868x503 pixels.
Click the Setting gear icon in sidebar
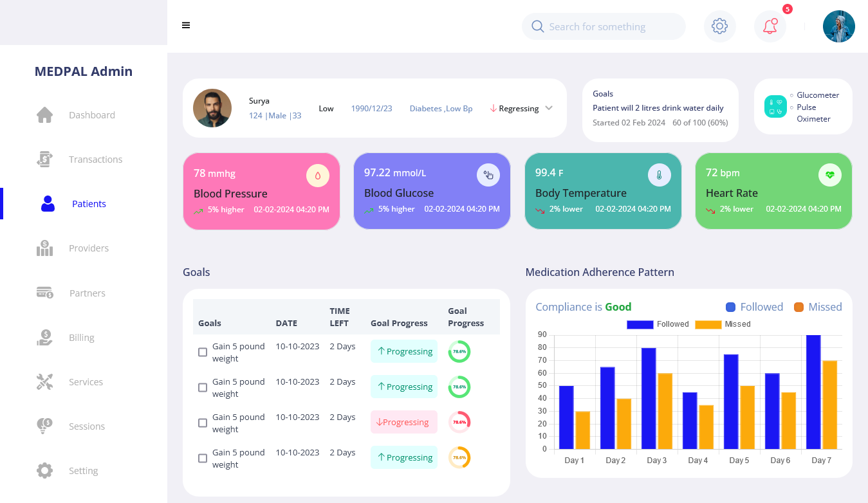(x=44, y=471)
